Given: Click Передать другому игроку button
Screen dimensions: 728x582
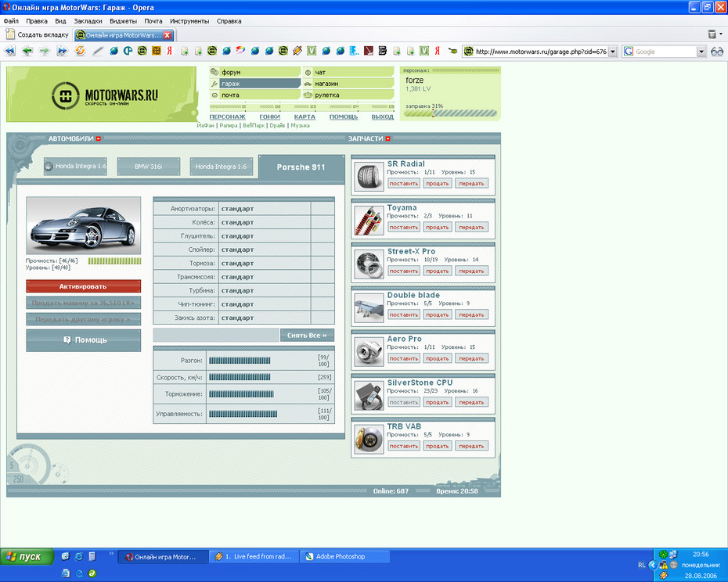Looking at the screenshot, I should point(84,319).
